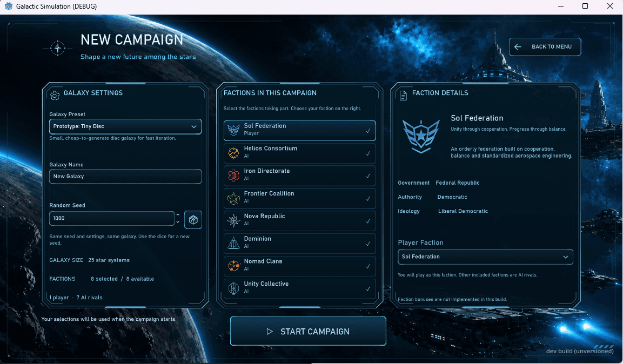Uncheck Unity Collective from the campaign

pyautogui.click(x=368, y=289)
